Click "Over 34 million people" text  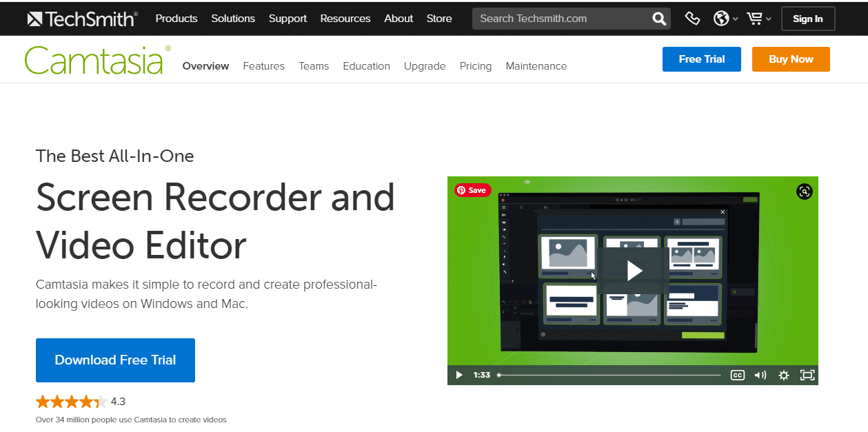click(131, 420)
